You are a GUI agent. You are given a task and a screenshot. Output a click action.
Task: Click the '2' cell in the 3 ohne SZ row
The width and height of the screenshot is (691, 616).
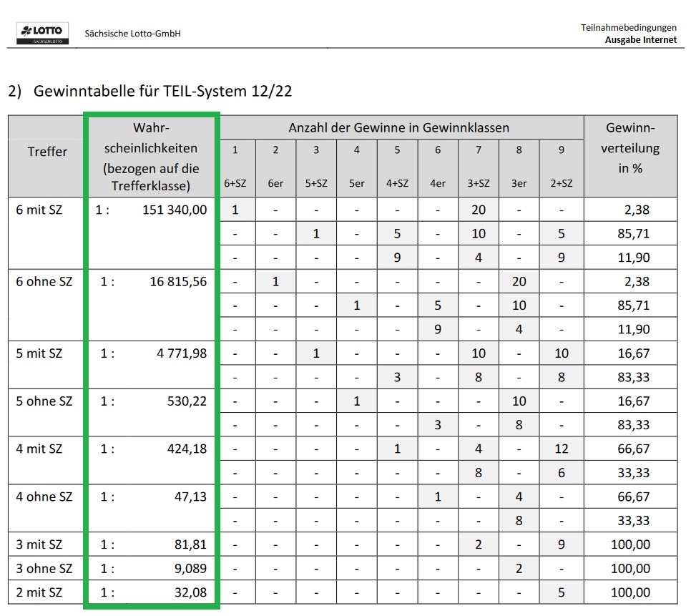(519, 568)
